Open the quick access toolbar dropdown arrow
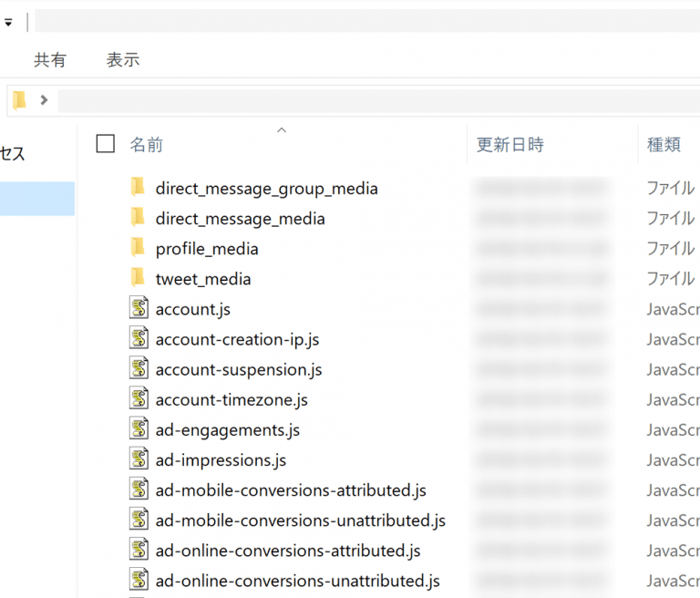700x598 pixels. click(x=8, y=23)
